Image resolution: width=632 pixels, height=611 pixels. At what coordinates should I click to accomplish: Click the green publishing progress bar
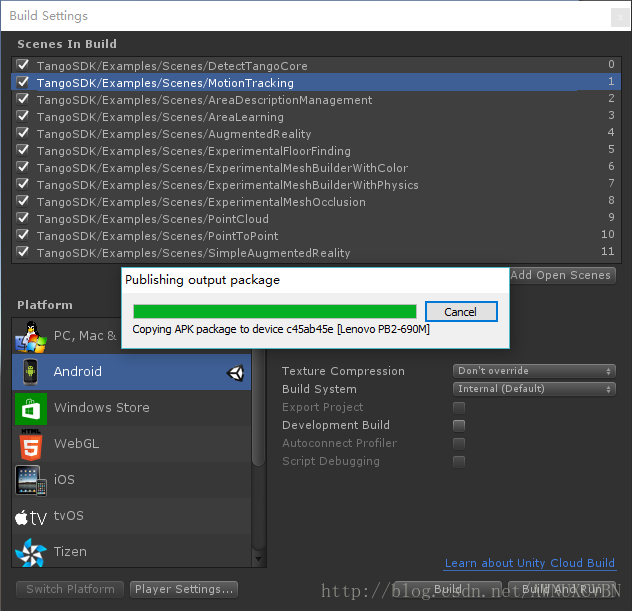coord(274,311)
